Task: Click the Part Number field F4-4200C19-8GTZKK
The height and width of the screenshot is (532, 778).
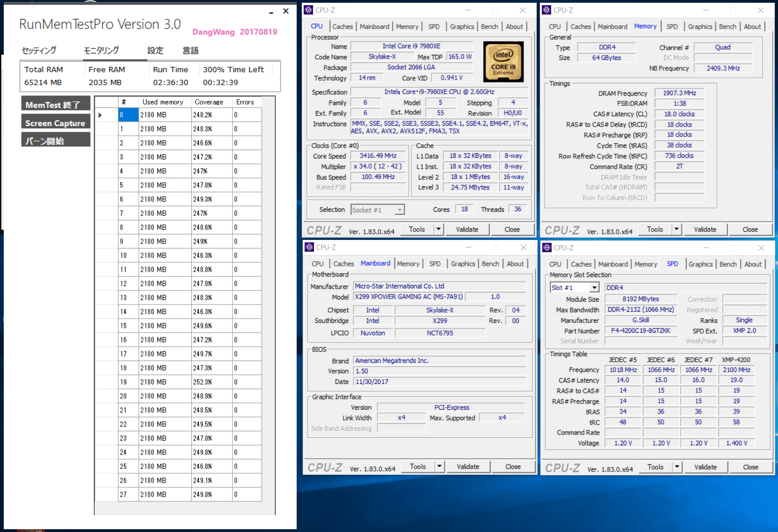Action: click(641, 330)
